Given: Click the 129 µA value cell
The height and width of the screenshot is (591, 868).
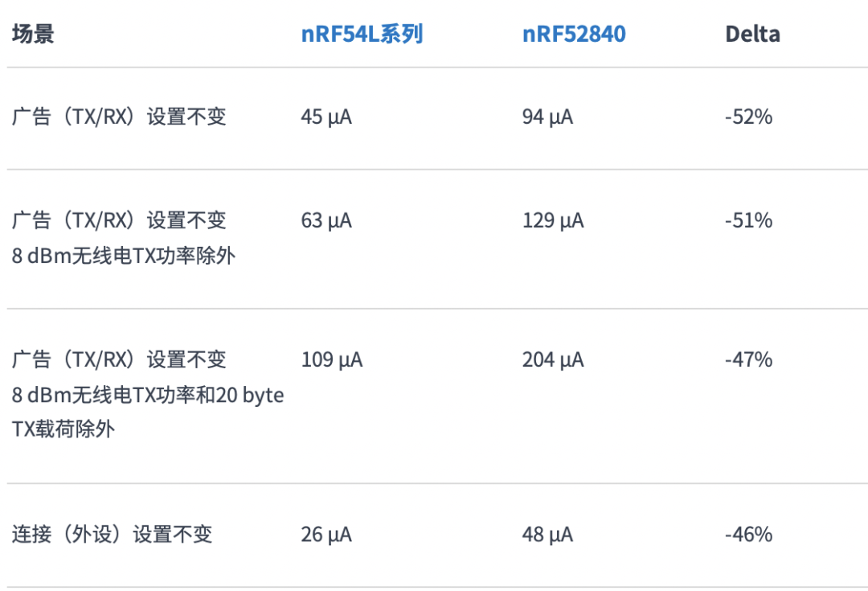Looking at the screenshot, I should 553,220.
